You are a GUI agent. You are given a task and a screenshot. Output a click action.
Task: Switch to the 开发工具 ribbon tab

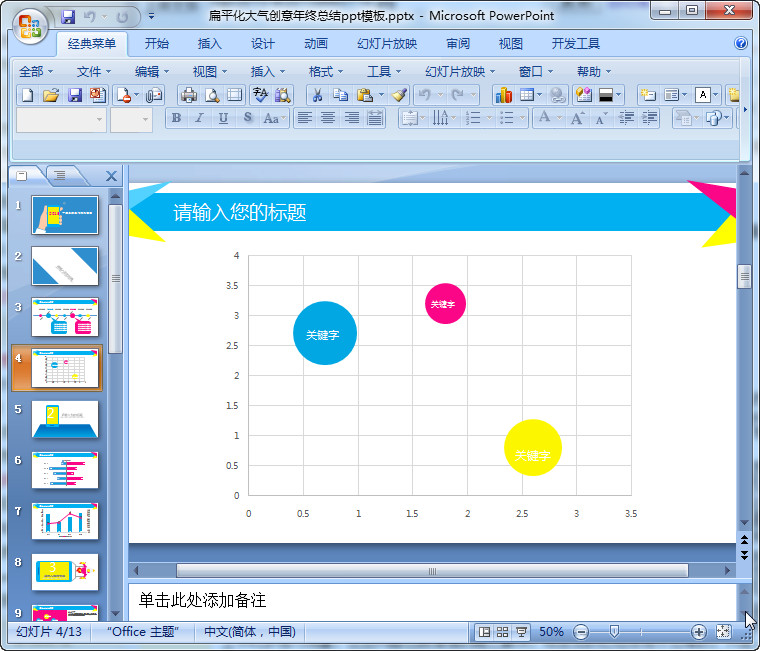tap(576, 44)
